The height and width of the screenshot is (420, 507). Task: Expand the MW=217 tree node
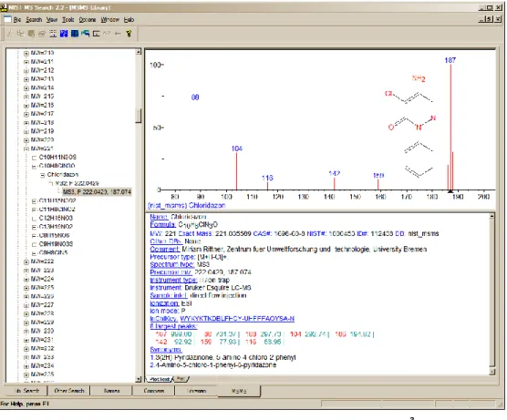tap(26, 115)
